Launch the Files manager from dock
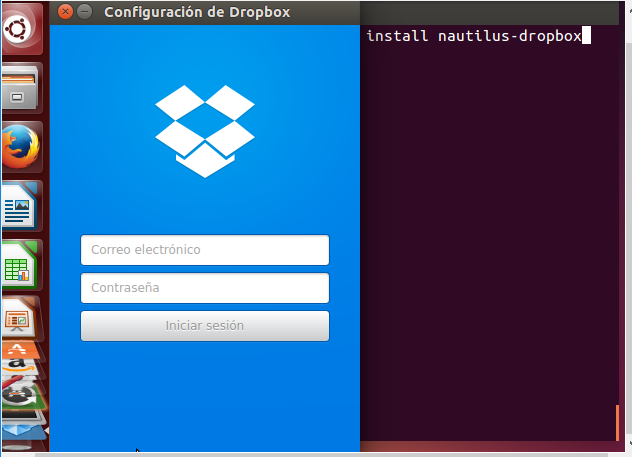632x457 pixels. 20,90
